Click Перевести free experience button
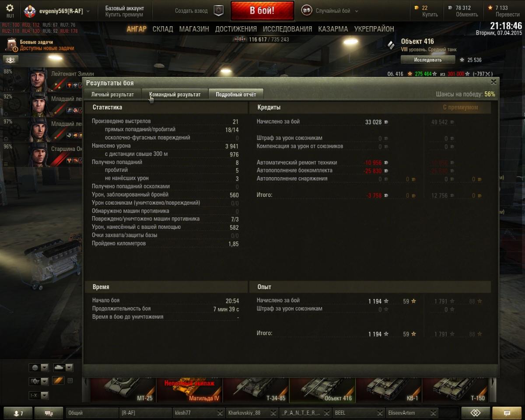Image resolution: width=525 pixels, height=420 pixels. click(507, 14)
